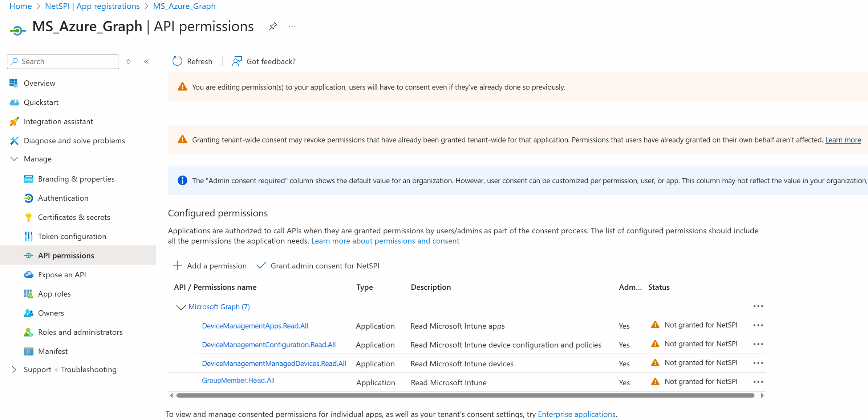Open DeviceManagementConfiguration.Read.All permission
The height and width of the screenshot is (418, 868).
[x=269, y=345]
